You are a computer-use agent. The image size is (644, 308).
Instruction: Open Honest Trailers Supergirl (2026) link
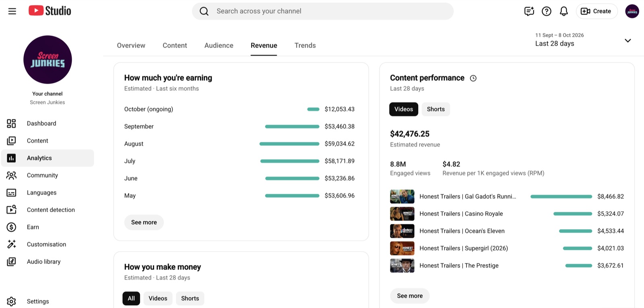pos(464,248)
